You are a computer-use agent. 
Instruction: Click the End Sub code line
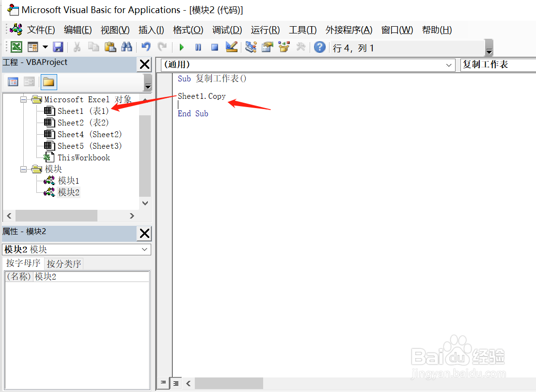pos(193,114)
